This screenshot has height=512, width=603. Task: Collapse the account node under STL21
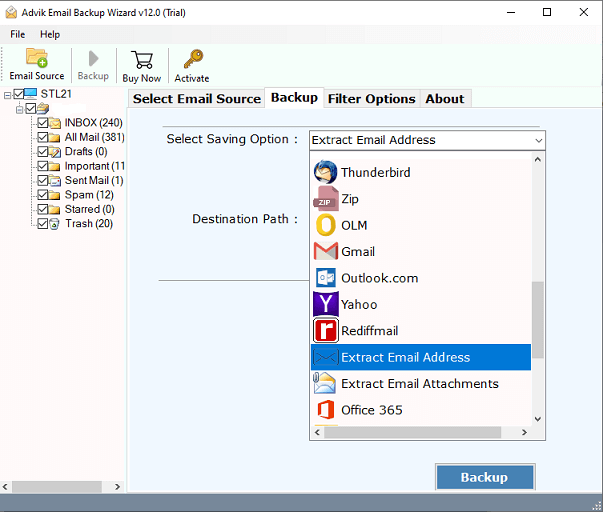20,109
